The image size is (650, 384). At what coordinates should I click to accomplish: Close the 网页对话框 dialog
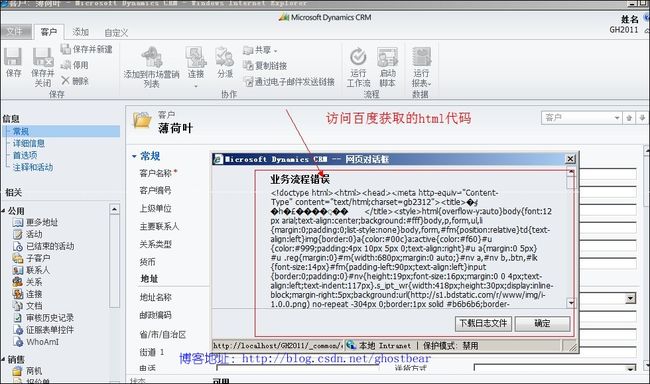point(570,159)
